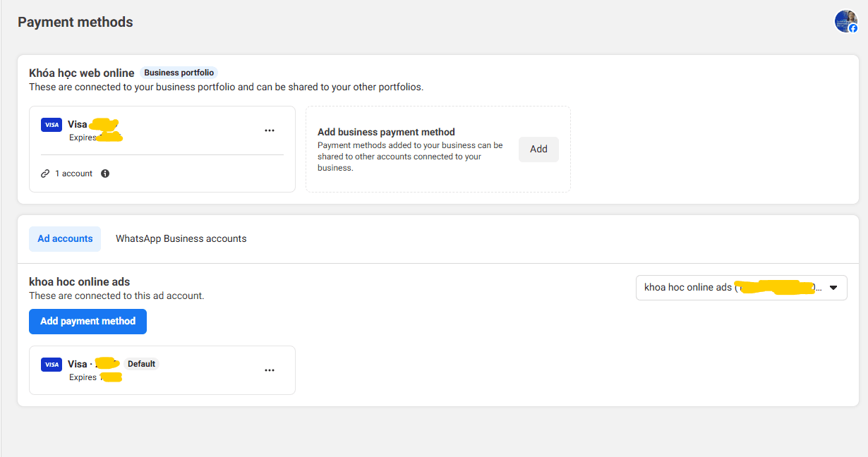Image resolution: width=868 pixels, height=457 pixels.
Task: Switch to the WhatsApp Business accounts tab
Action: pos(181,238)
